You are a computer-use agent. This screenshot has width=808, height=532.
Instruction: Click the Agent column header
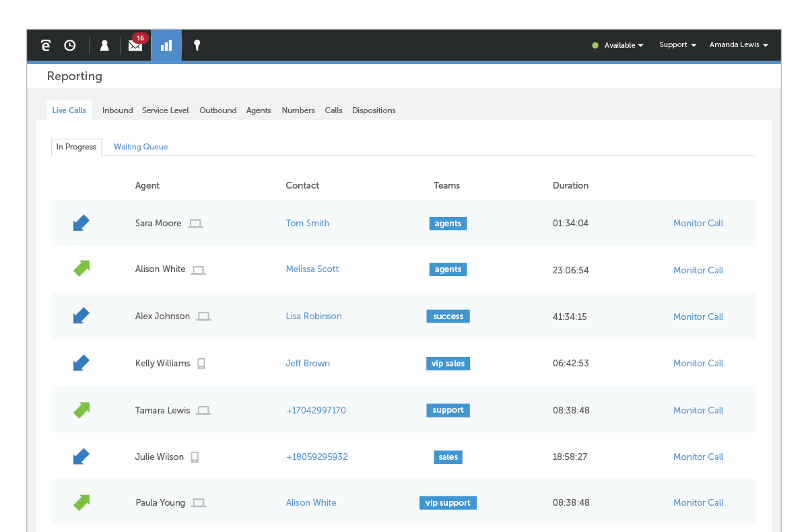(x=147, y=185)
